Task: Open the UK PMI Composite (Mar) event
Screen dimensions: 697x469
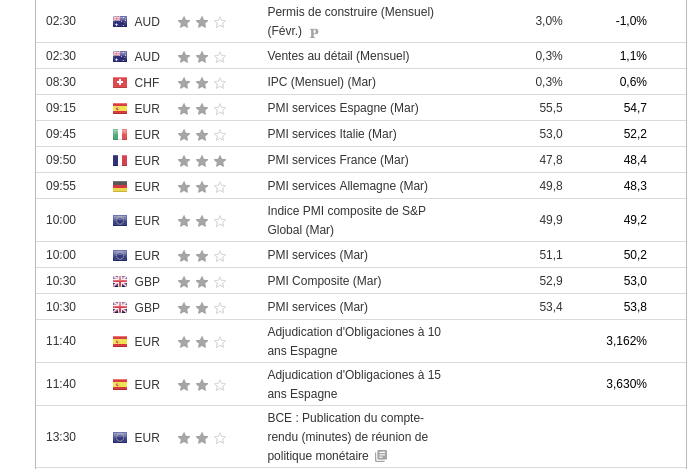Action: click(324, 281)
